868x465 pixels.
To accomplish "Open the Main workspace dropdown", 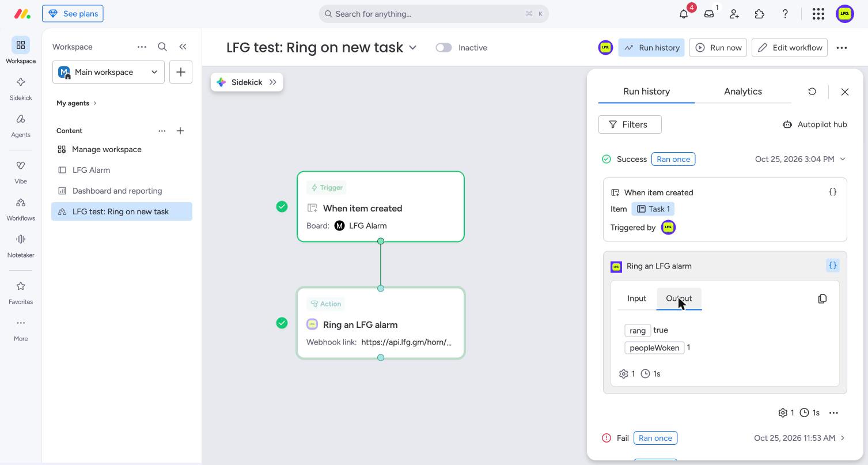I will (x=108, y=72).
